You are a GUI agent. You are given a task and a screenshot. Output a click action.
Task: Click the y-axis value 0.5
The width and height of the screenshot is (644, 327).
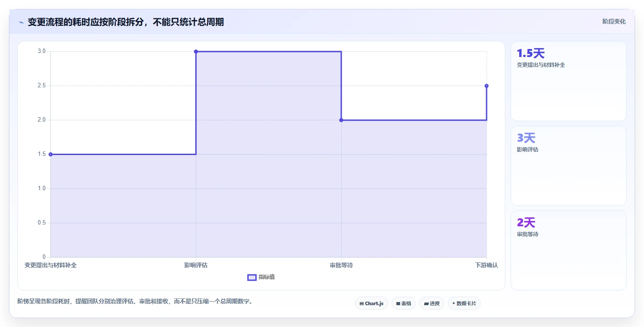pyautogui.click(x=41, y=223)
